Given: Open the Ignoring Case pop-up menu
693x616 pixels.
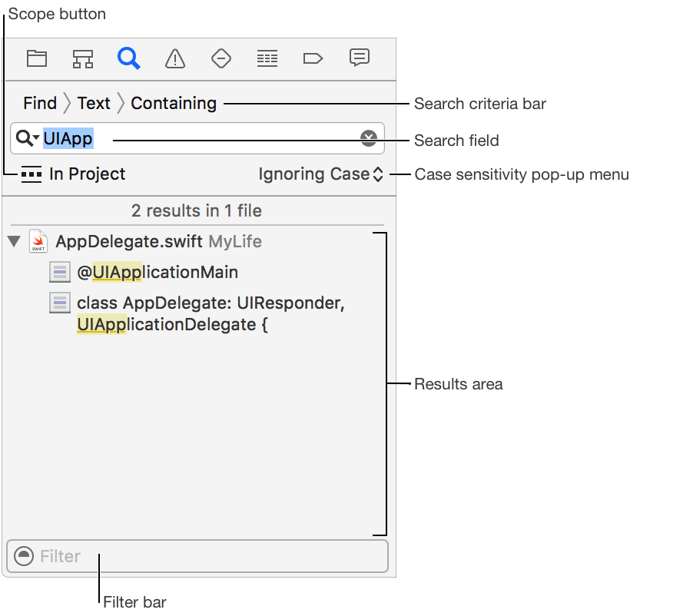Looking at the screenshot, I should coord(320,174).
